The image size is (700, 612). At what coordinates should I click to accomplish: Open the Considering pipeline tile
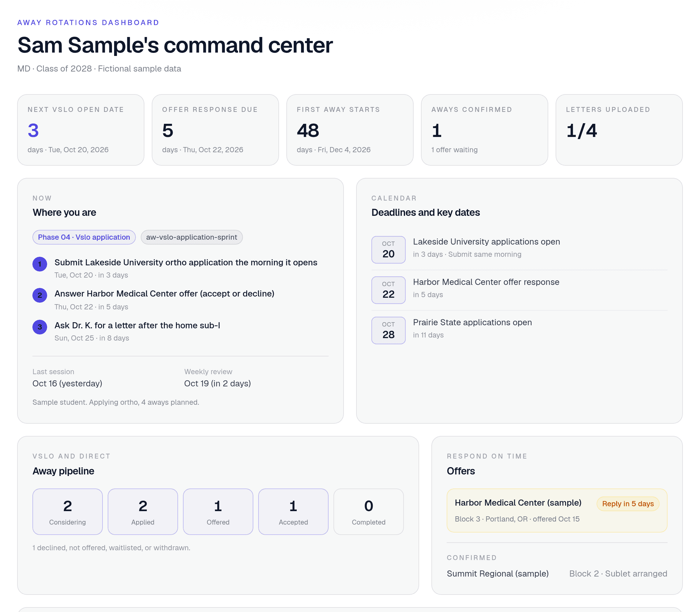[x=67, y=512]
